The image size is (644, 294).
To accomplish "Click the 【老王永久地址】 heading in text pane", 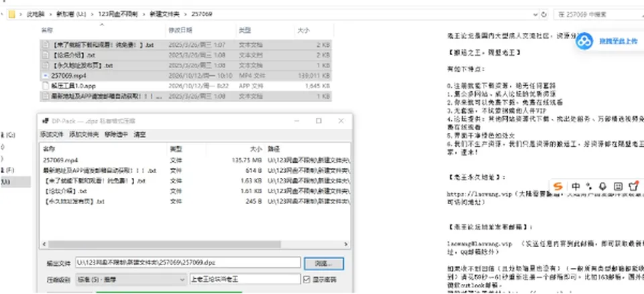I will coord(477,177).
